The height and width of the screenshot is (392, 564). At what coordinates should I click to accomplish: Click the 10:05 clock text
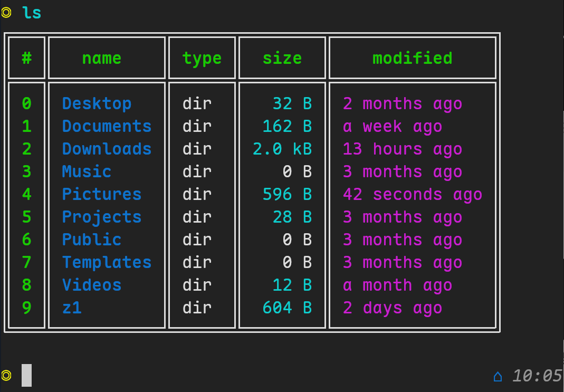[537, 376]
